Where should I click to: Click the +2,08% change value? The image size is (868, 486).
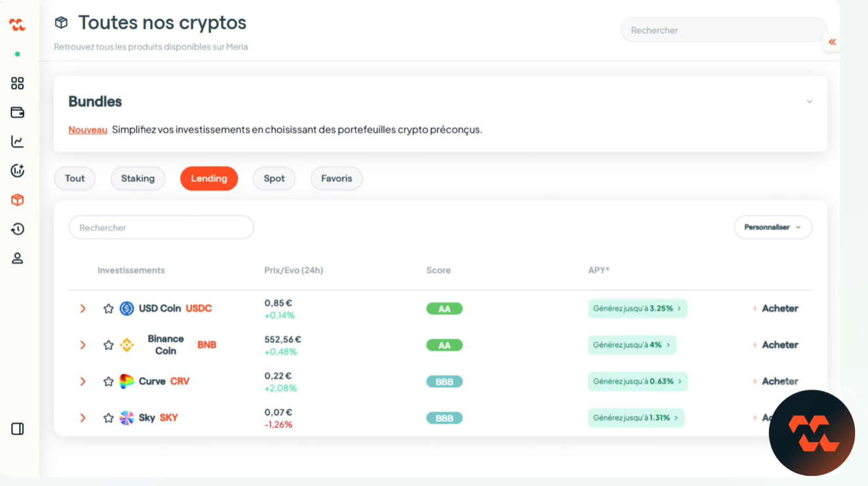(x=281, y=388)
